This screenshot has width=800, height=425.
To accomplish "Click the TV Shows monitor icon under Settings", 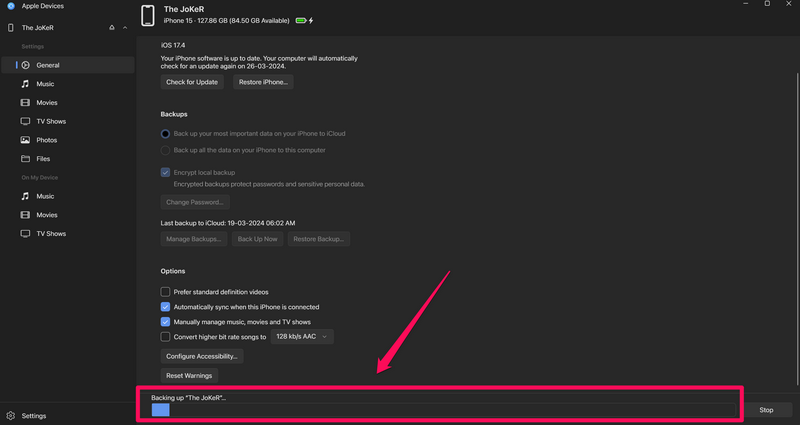I will click(25, 121).
